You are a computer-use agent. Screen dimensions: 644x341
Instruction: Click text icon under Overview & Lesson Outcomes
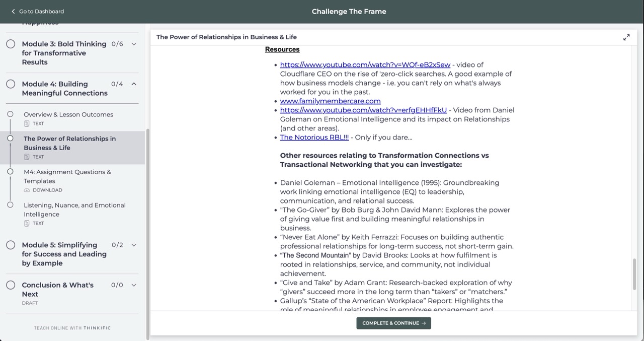coord(27,123)
